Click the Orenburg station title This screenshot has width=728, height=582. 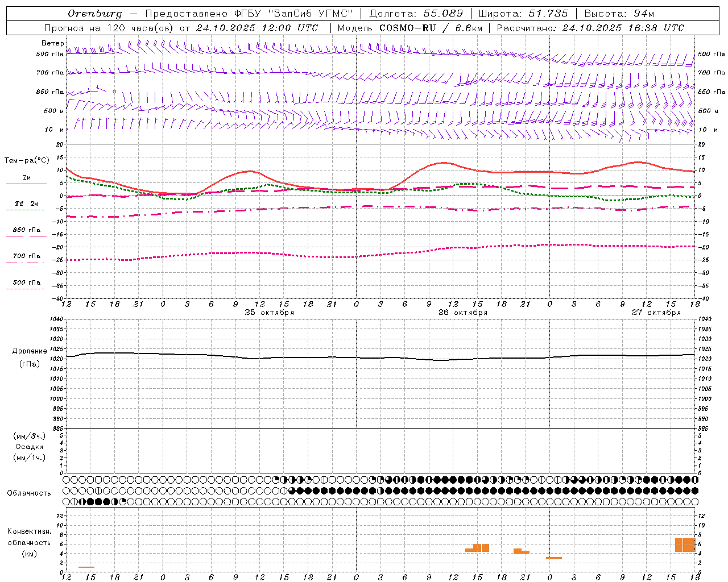[x=95, y=14]
